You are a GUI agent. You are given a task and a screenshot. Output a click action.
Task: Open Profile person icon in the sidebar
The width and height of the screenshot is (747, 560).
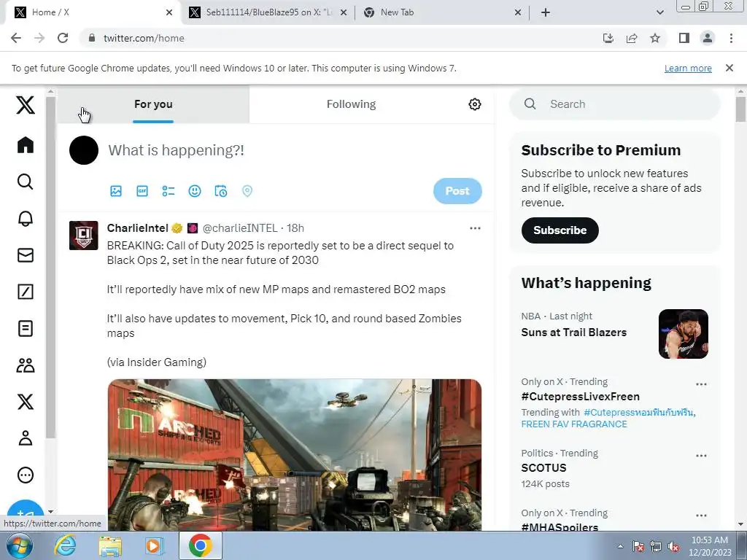tap(26, 438)
